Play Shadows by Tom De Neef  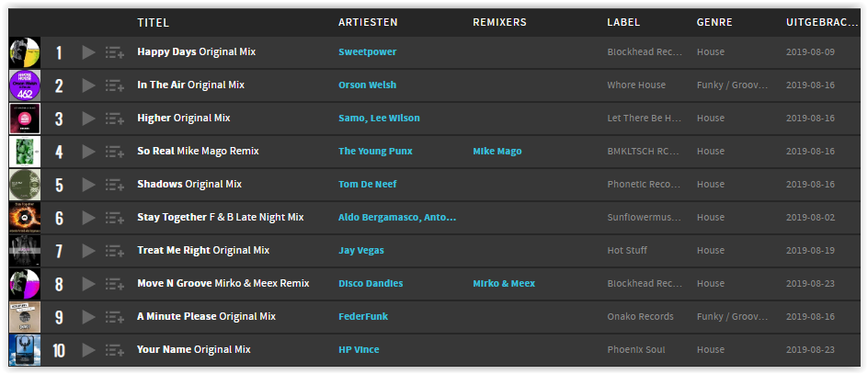88,185
